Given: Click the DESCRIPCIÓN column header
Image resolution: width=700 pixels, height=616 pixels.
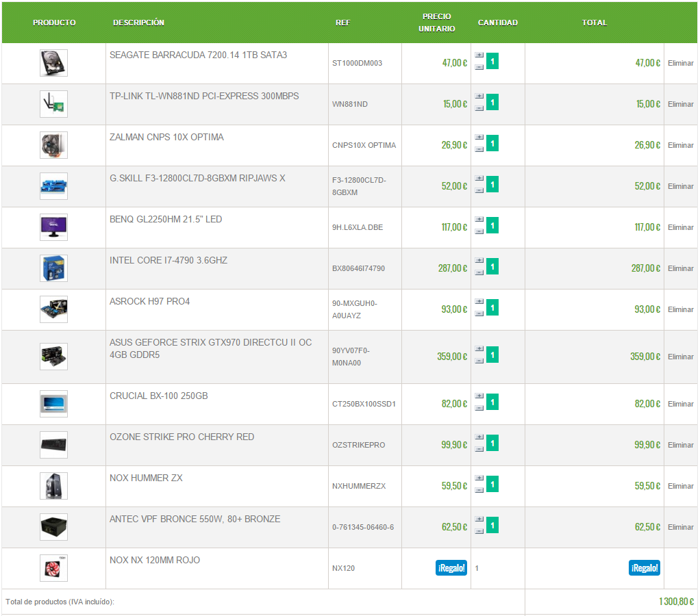Looking at the screenshot, I should (x=138, y=23).
